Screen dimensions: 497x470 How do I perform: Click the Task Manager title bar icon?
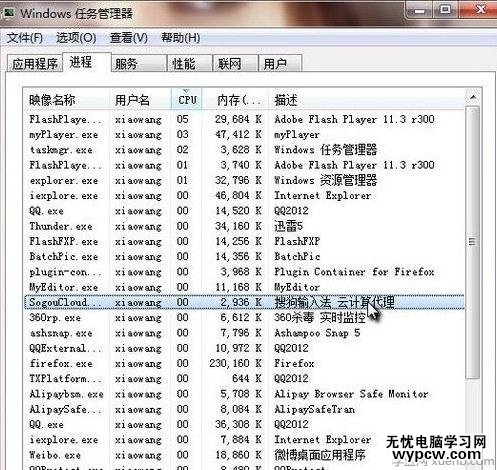click(9, 13)
